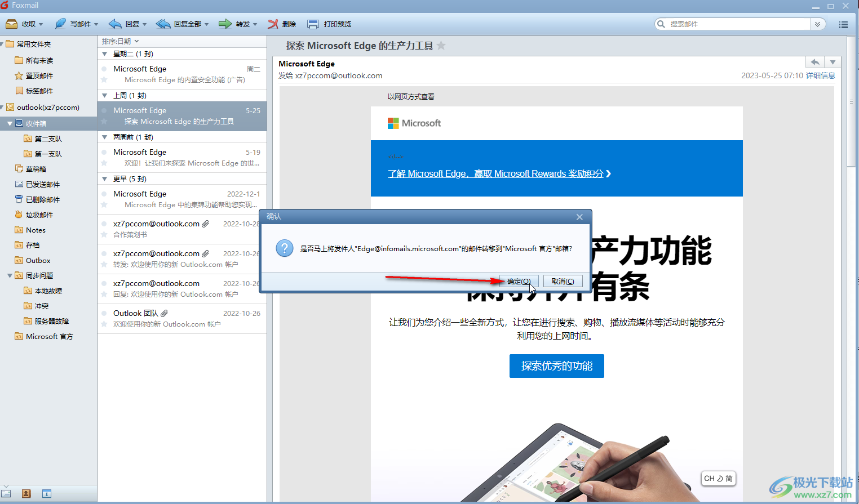
Task: Toggle the read dot on the 2022-12-1 Microsoft Edge email
Action: 104,194
